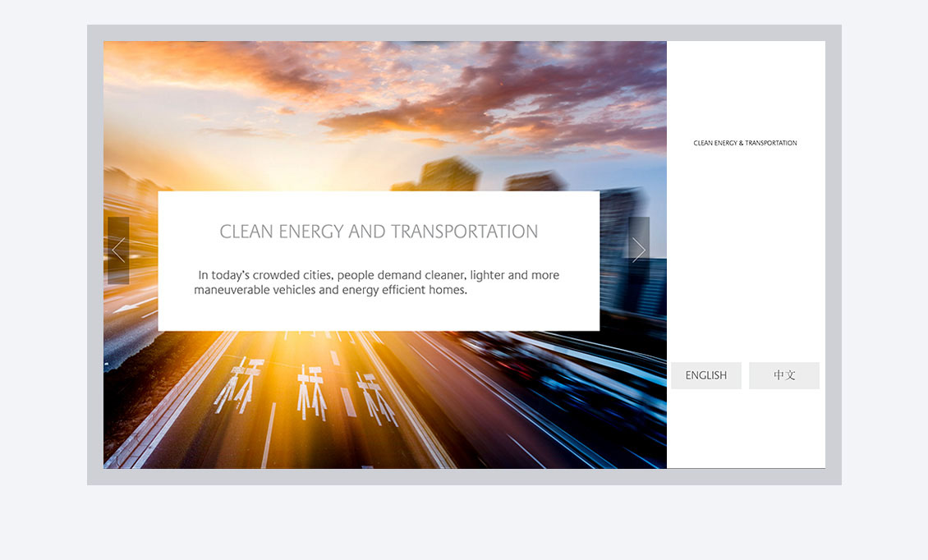
Task: Open the Clean Energy & Transportation sidebar label
Action: tap(745, 143)
